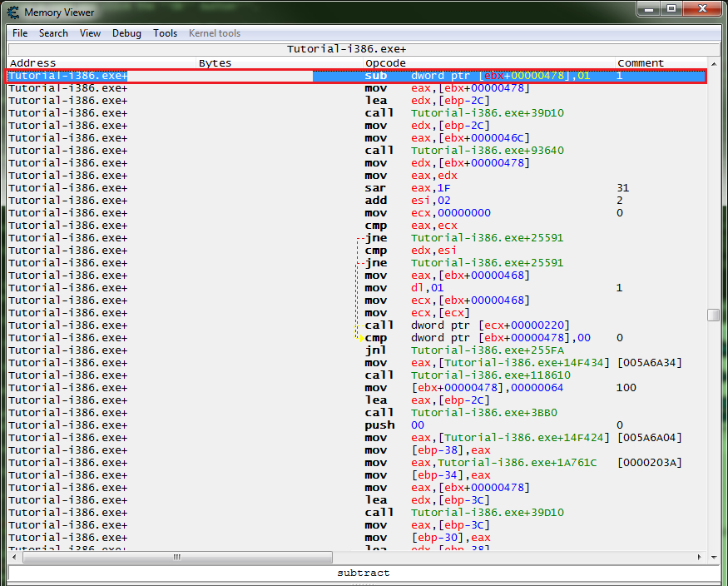Click the subtract description bar at the bottom
This screenshot has height=586, width=728.
pos(364,572)
